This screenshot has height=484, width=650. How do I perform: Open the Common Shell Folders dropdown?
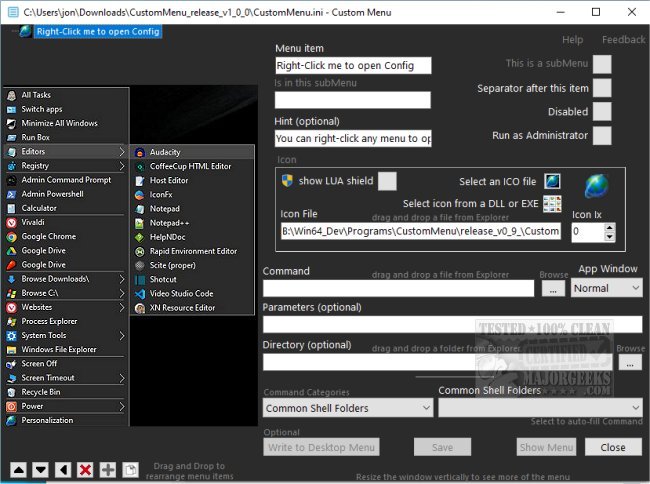pyautogui.click(x=540, y=408)
